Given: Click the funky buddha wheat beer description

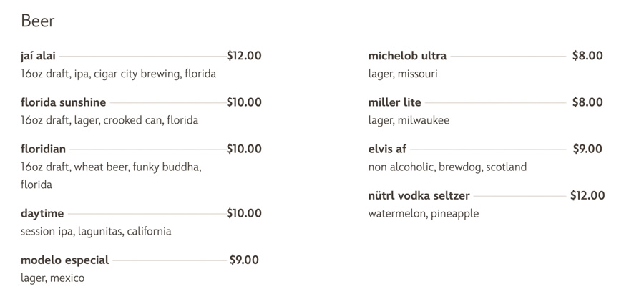Looking at the screenshot, I should (x=111, y=167).
